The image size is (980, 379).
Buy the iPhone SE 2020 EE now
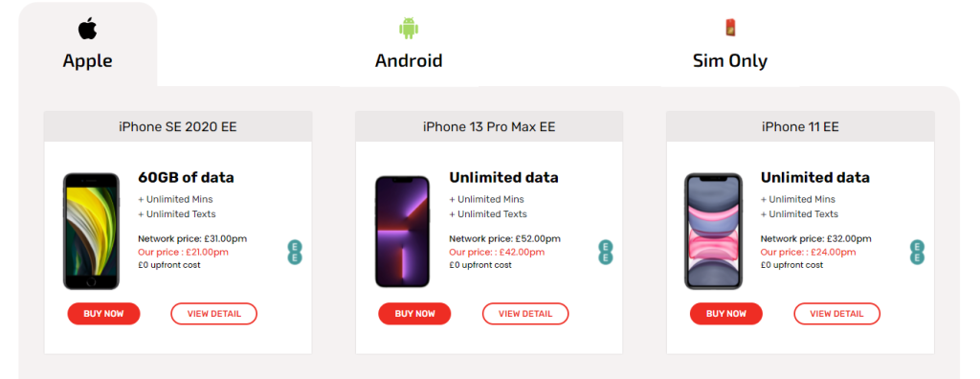click(103, 314)
